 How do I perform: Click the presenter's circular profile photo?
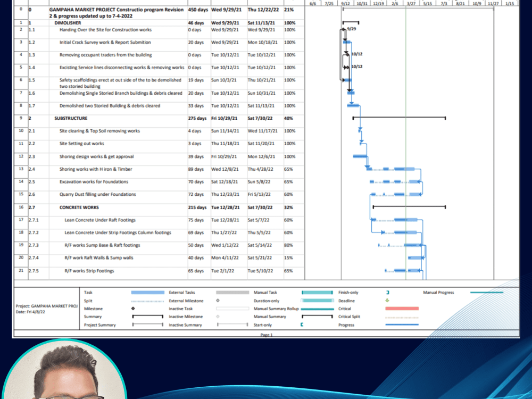[x=64, y=370]
